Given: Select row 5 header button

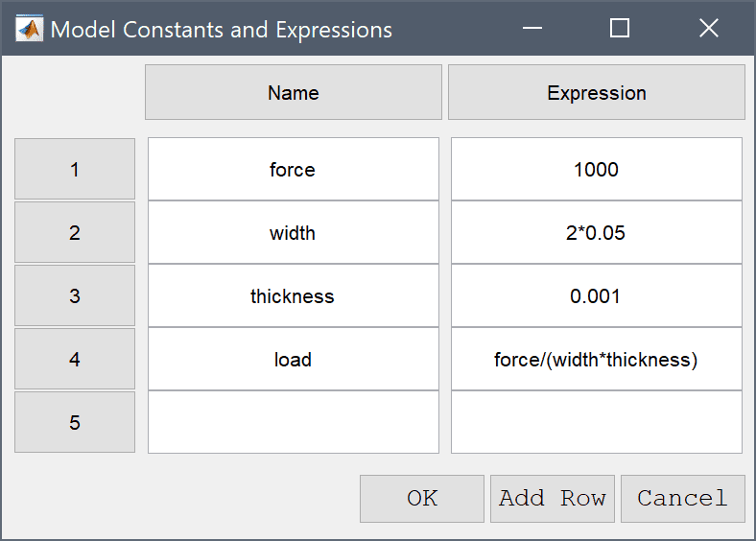Looking at the screenshot, I should (75, 422).
